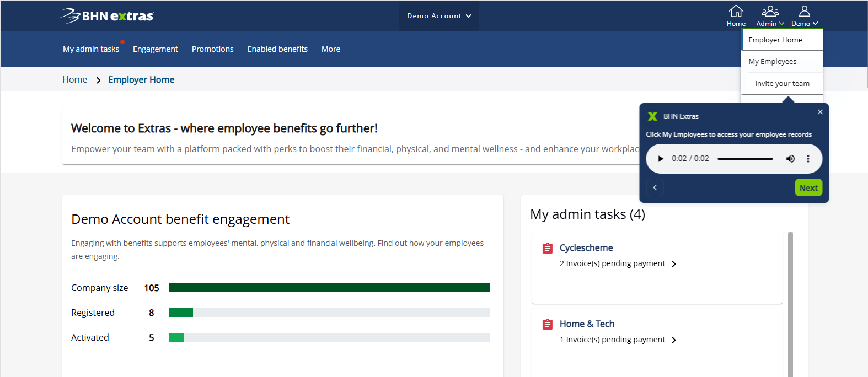Open the Promotions menu
The width and height of the screenshot is (868, 377).
point(213,49)
